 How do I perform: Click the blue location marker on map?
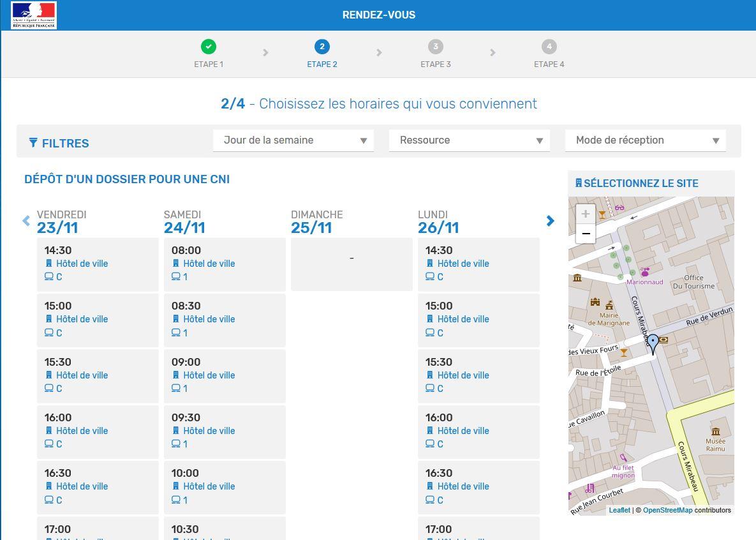[x=653, y=345]
